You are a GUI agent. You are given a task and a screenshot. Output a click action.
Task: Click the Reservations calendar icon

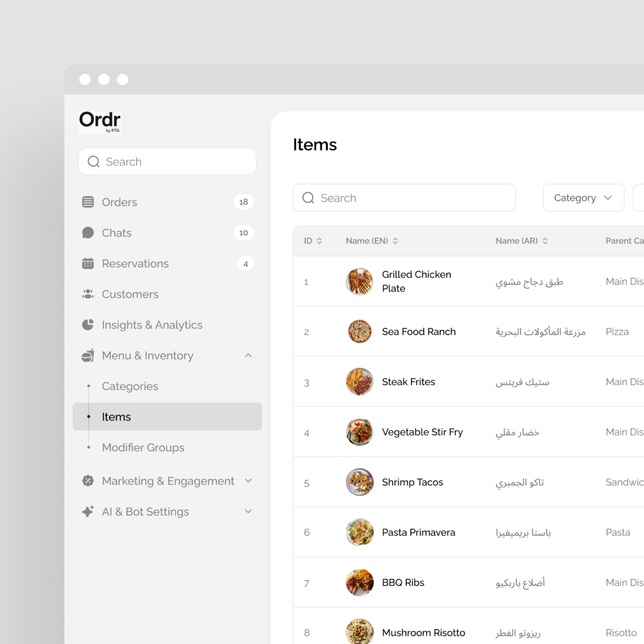tap(88, 263)
